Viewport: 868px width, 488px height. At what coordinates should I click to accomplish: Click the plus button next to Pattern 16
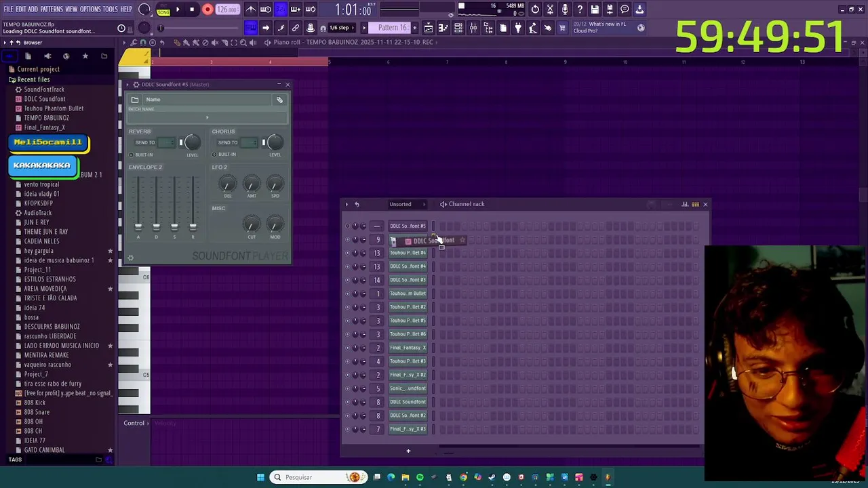click(x=414, y=28)
